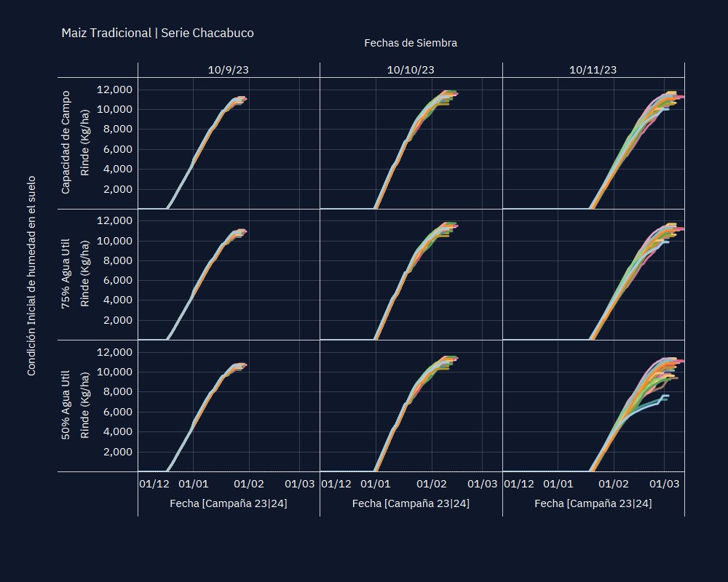Image resolution: width=728 pixels, height=582 pixels.
Task: Select 'Rinde (Kg/ha)' in the Capacidad de Campo row
Action: click(84, 143)
